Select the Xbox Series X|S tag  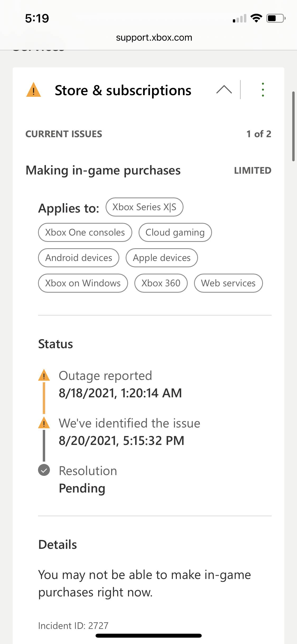[144, 207]
